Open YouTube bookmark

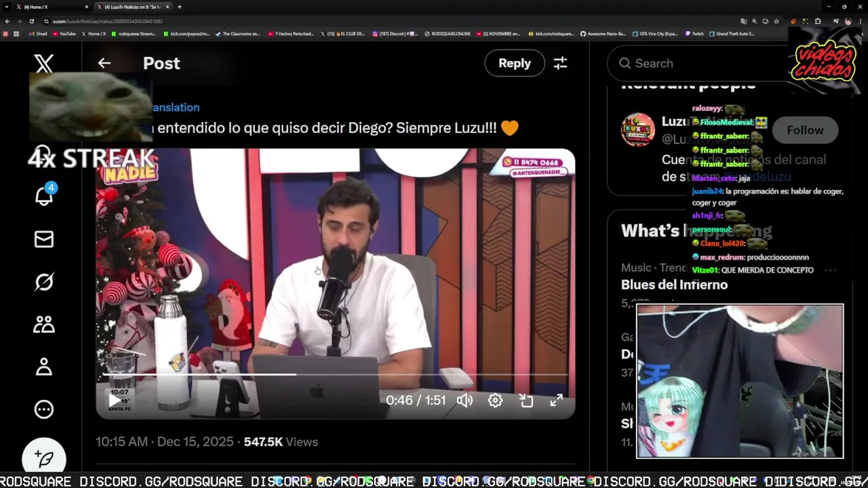click(64, 34)
